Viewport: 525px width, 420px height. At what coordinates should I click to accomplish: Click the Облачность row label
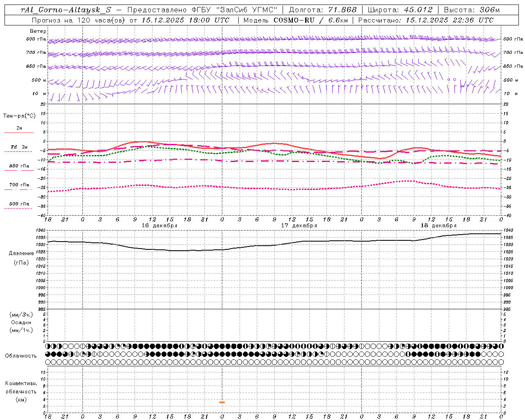click(21, 356)
